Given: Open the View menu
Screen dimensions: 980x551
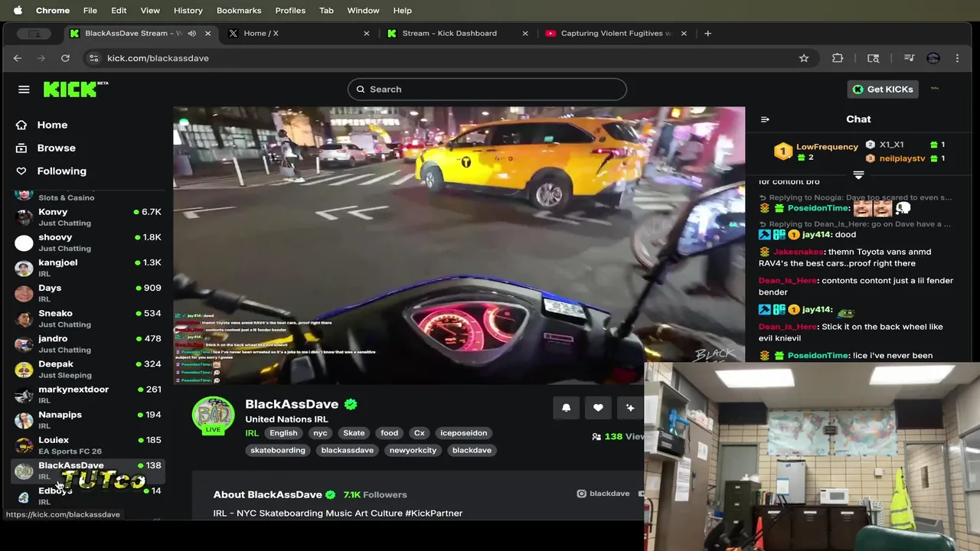Looking at the screenshot, I should [150, 10].
